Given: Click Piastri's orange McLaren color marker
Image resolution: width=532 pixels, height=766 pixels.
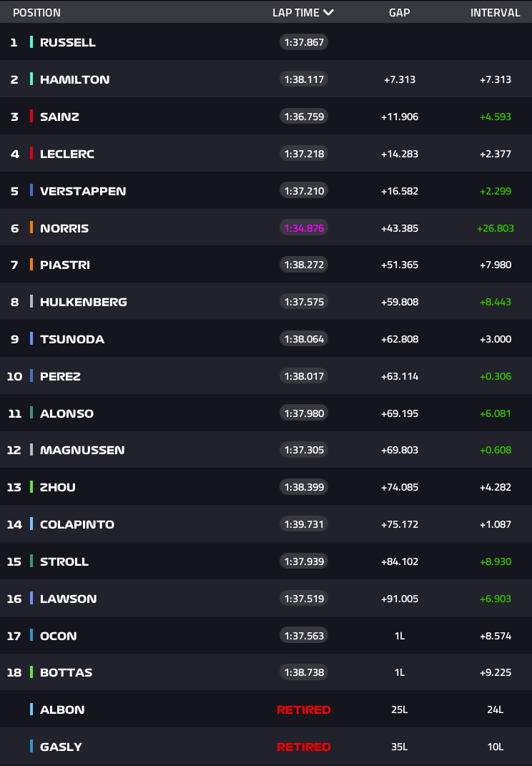Looking at the screenshot, I should pyautogui.click(x=31, y=265).
